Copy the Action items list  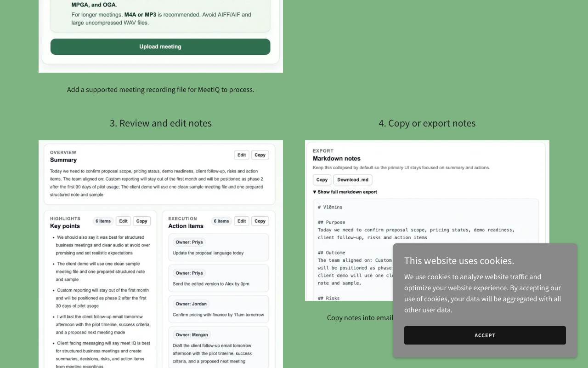[x=260, y=221]
